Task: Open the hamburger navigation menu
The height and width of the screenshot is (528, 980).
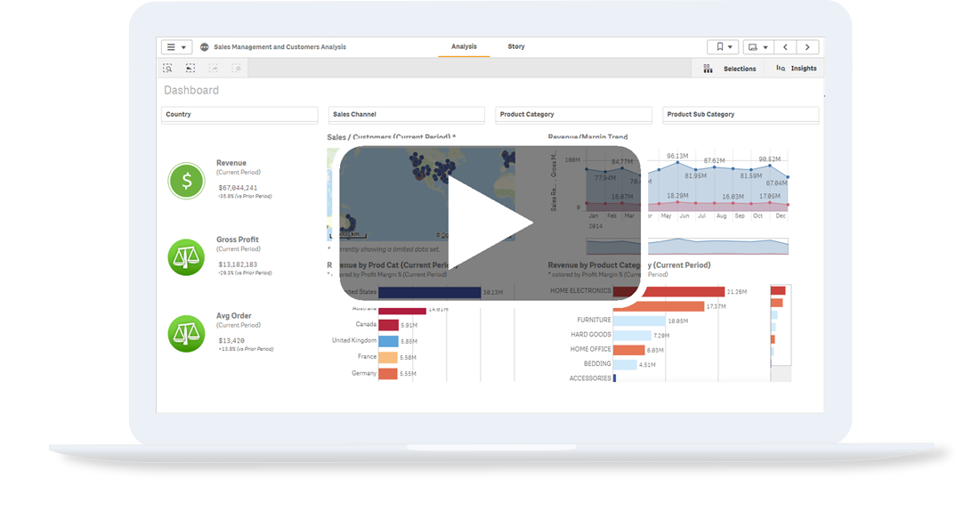Action: 176,47
